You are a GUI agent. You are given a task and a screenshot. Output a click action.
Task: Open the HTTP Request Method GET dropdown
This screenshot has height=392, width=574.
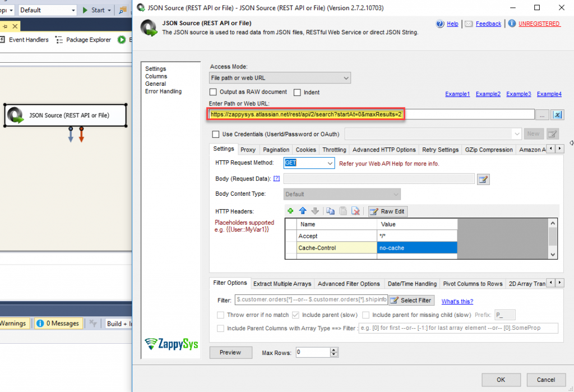pos(329,163)
